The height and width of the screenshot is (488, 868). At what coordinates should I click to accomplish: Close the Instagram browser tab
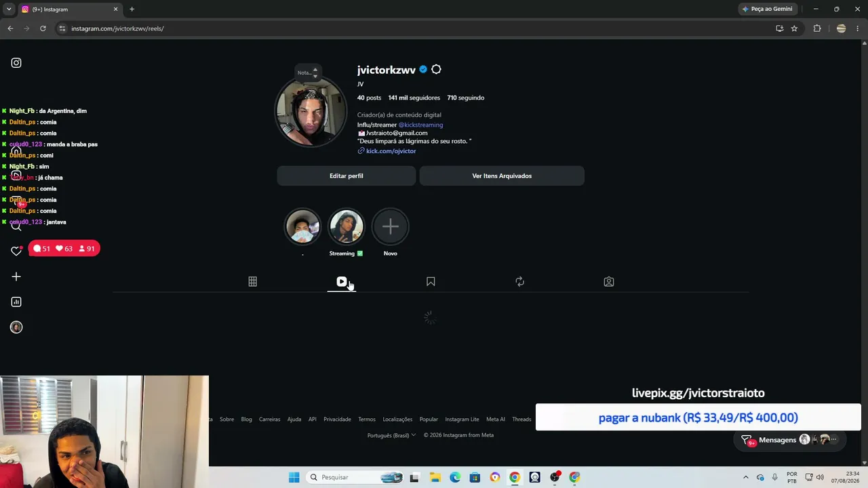pos(115,9)
